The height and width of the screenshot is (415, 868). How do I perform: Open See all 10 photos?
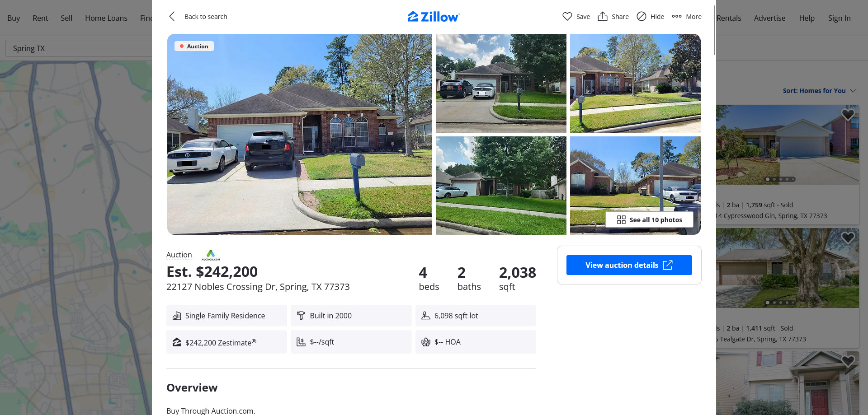point(649,220)
